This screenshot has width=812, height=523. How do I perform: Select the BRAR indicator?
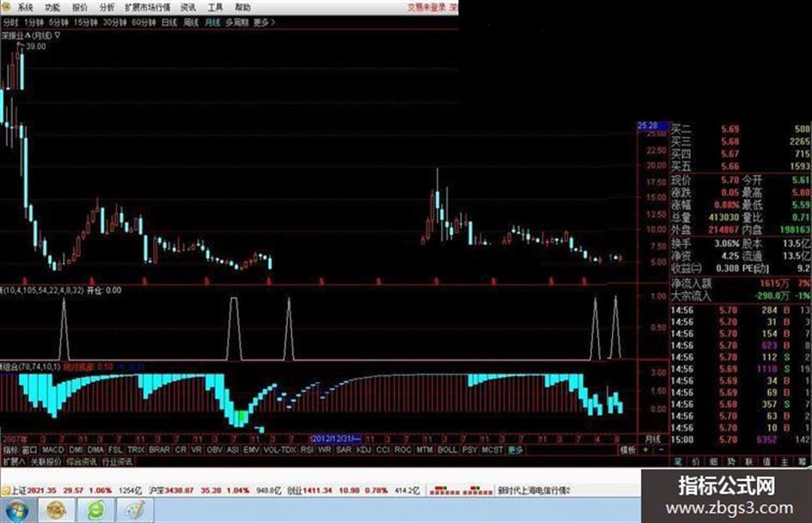[x=159, y=450]
